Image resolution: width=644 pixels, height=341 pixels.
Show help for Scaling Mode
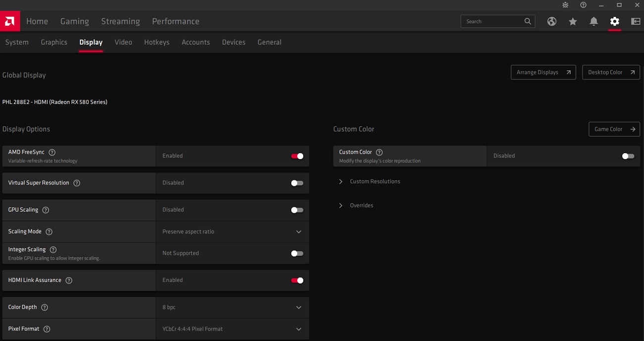(x=49, y=231)
